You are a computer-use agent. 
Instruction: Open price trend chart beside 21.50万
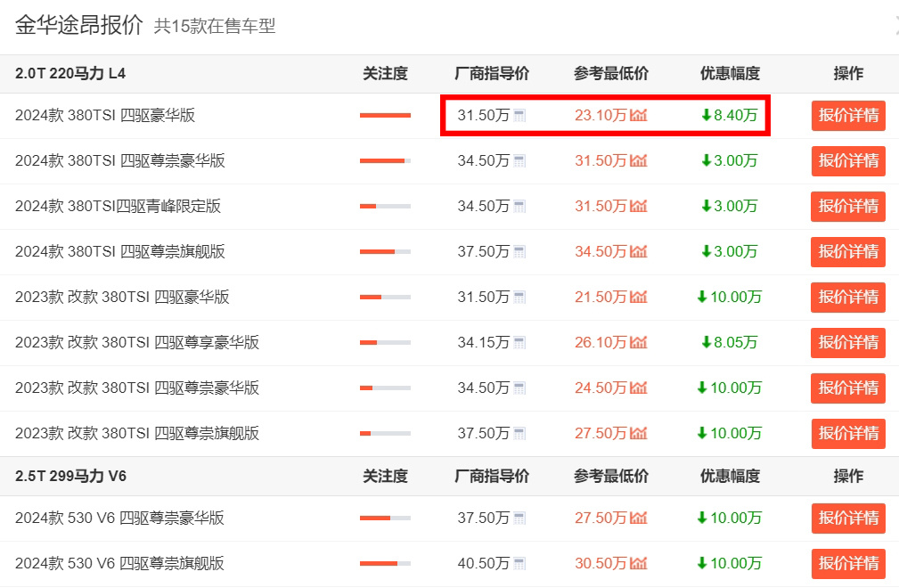click(x=638, y=297)
